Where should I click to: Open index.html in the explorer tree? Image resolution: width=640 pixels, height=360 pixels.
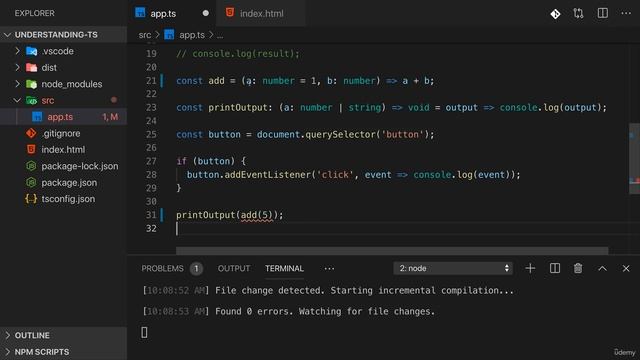(x=63, y=149)
